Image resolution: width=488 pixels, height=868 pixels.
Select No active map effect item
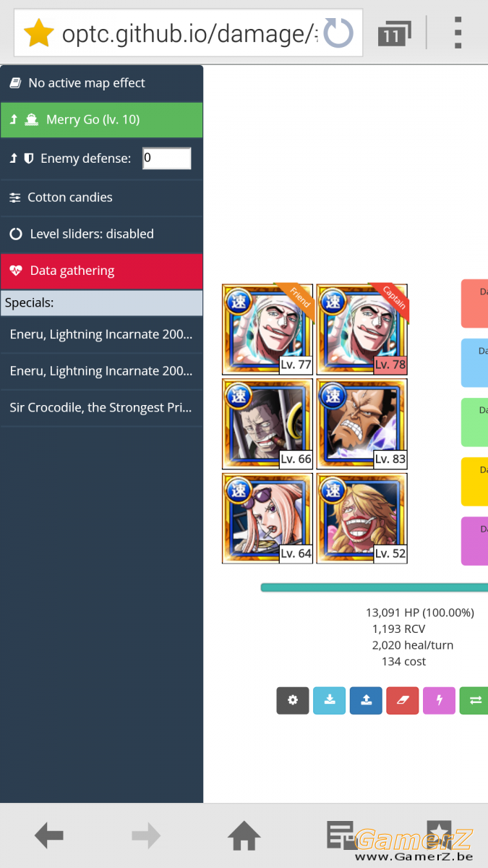(101, 83)
